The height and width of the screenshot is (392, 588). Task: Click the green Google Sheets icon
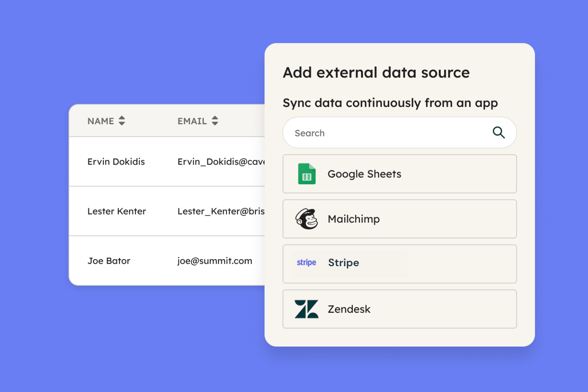point(307,174)
